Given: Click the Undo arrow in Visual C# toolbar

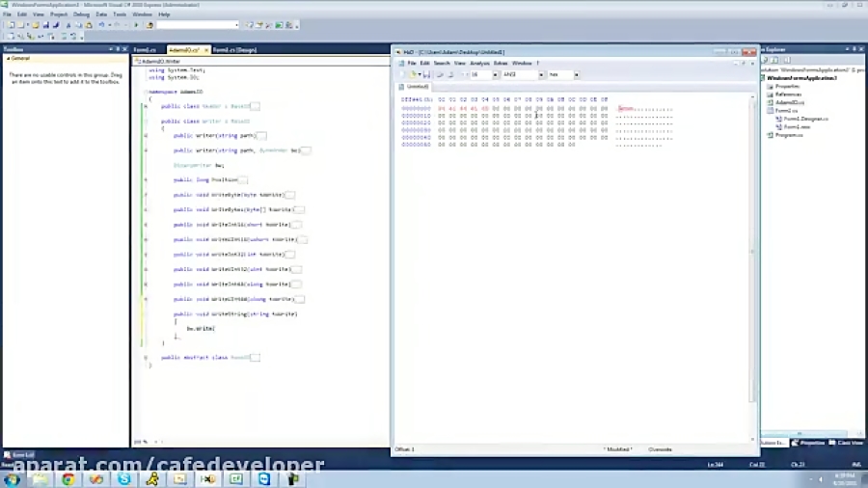Looking at the screenshot, I should 101,25.
